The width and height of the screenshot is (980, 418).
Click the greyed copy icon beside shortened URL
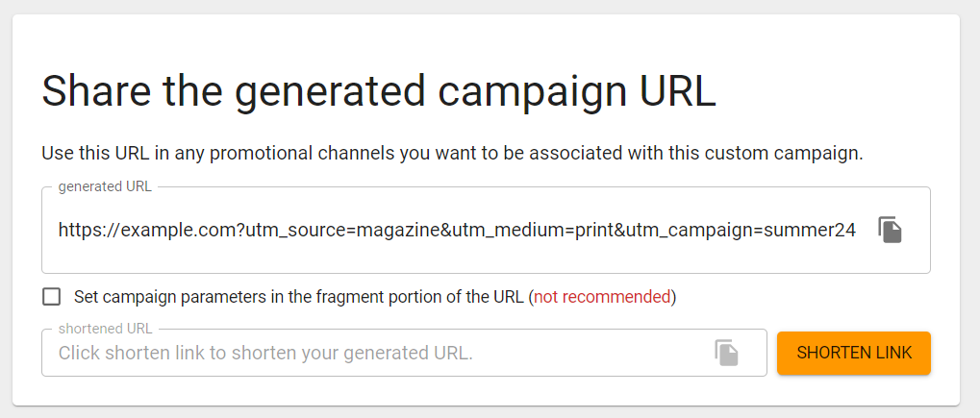click(x=727, y=353)
